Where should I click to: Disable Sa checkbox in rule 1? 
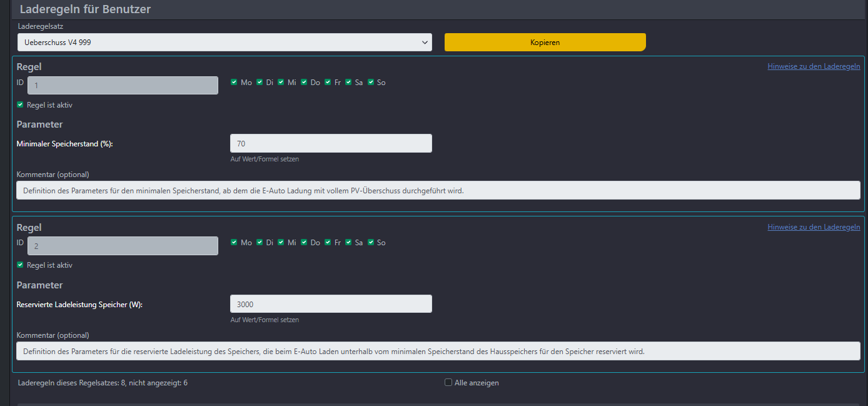coord(348,82)
